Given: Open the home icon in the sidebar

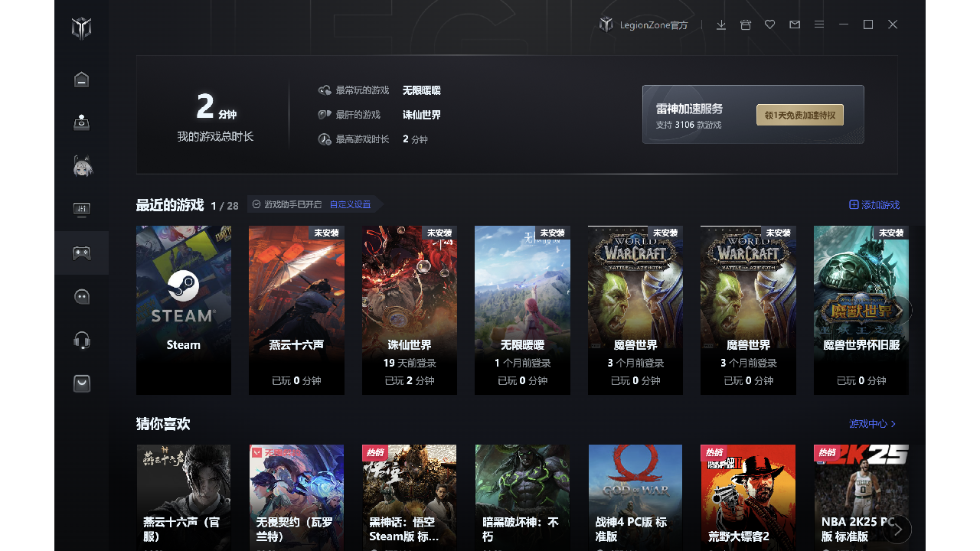Looking at the screenshot, I should coord(81,80).
